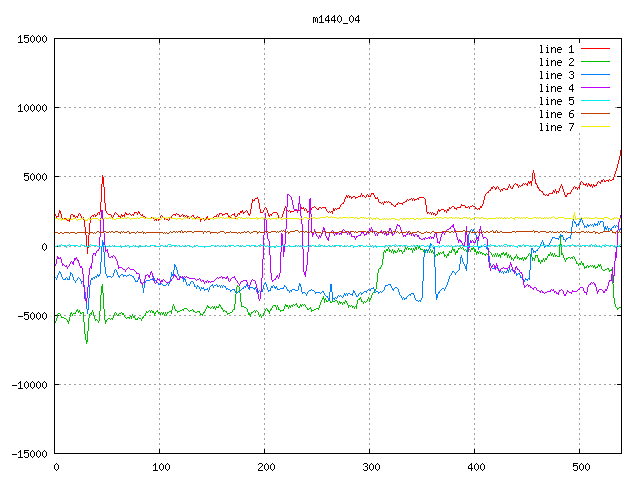640x480 pixels.
Task: Select the yellow sample beside line 7
Action: (595, 127)
